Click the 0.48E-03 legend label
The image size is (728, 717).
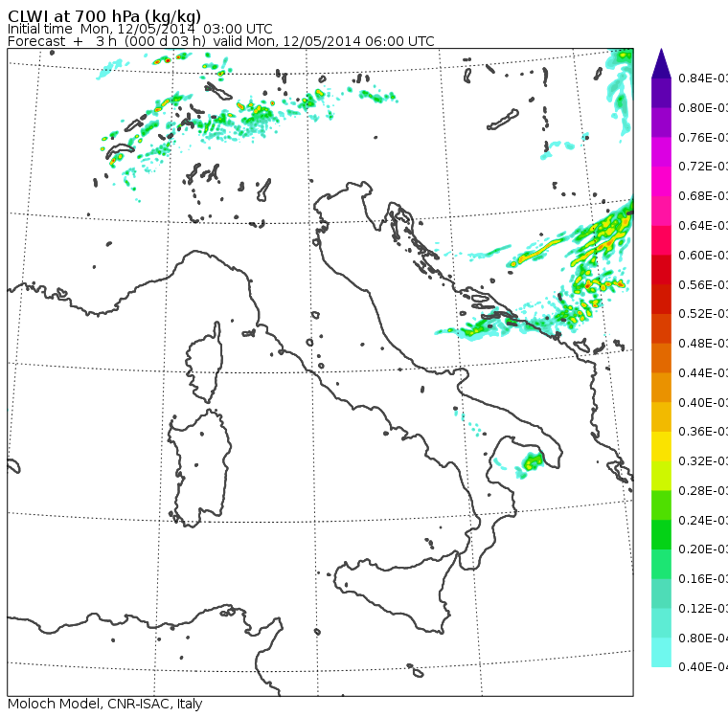pyautogui.click(x=703, y=344)
